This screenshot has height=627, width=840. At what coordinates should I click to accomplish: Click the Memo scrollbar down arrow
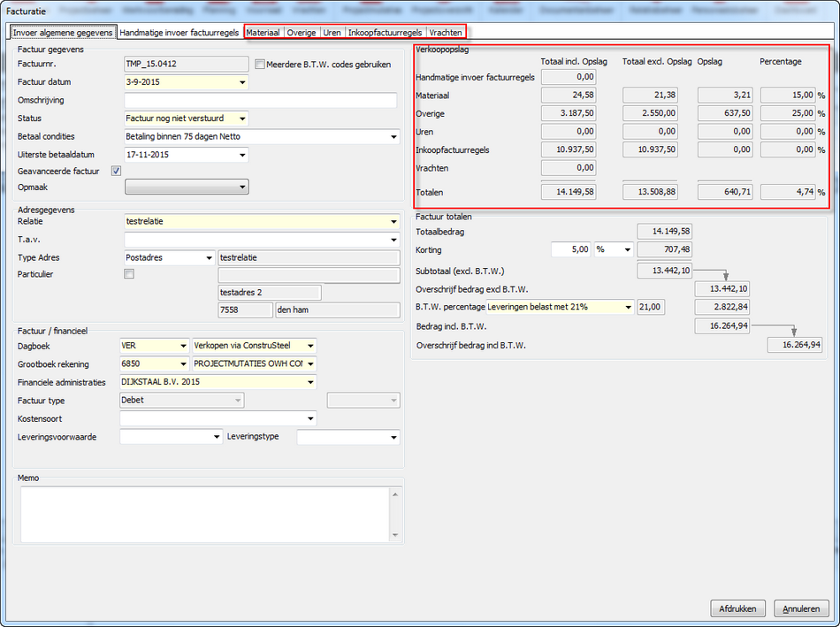tap(395, 535)
